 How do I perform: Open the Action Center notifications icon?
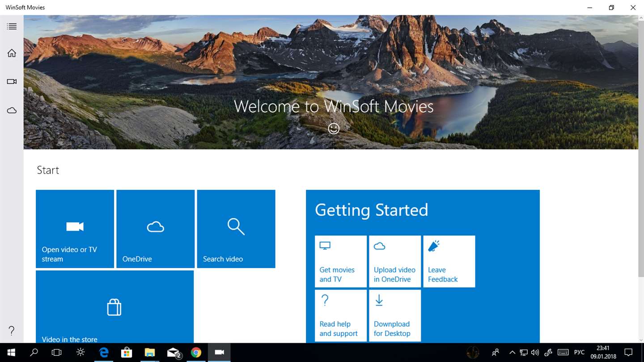coord(628,353)
